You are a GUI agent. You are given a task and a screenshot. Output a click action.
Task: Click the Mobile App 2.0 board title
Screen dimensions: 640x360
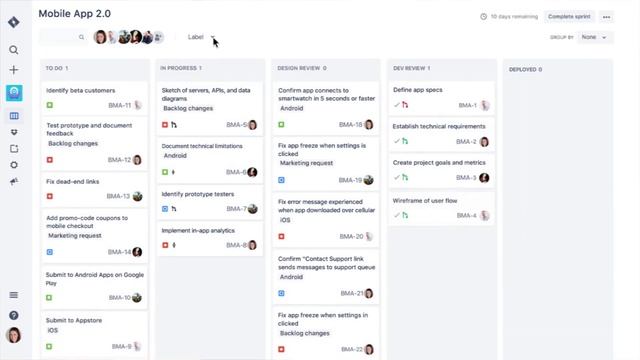pos(75,13)
